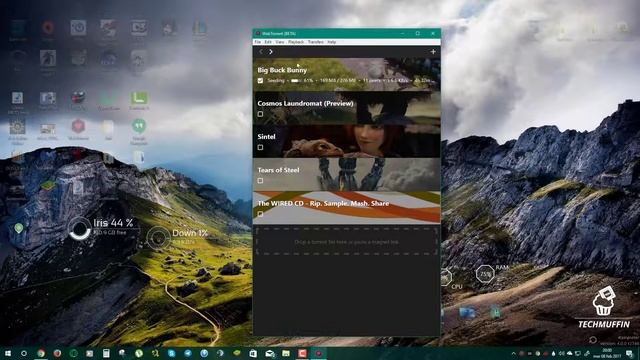The image size is (640, 360).
Task: Click the CPU usage hexagon widget
Action: click(x=446, y=278)
